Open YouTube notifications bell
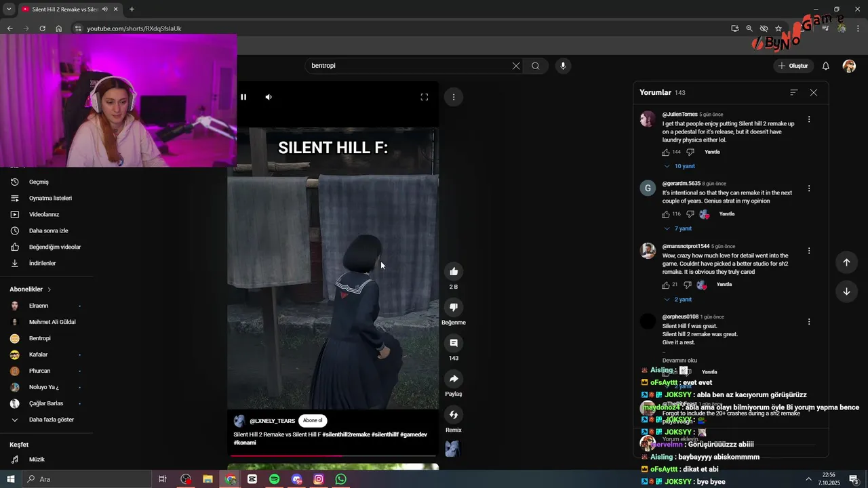Screen dimensions: 868x488 [826, 66]
